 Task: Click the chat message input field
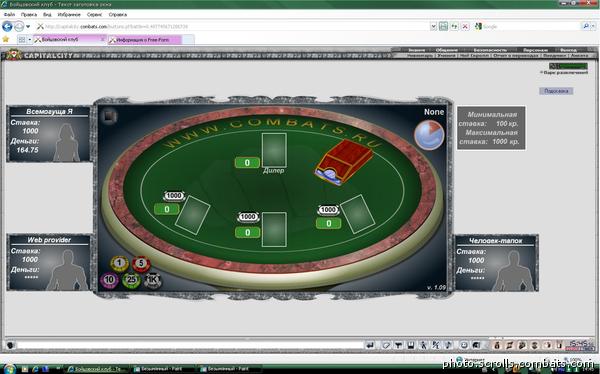point(189,345)
